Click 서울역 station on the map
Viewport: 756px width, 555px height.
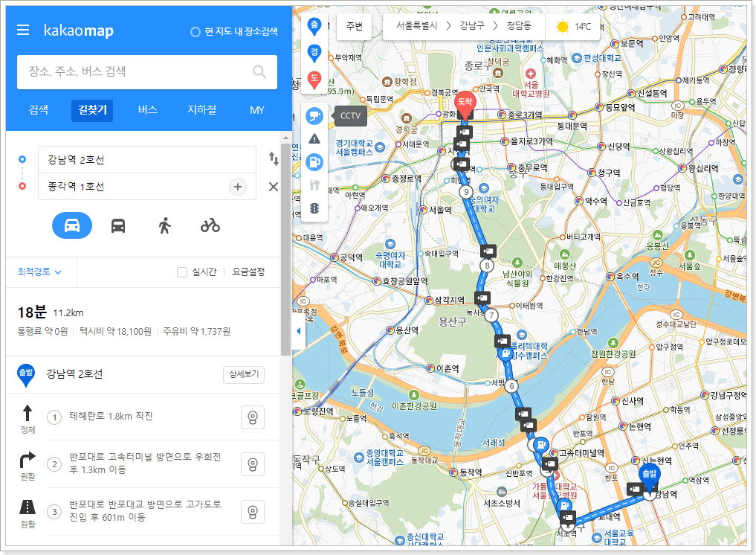point(436,210)
